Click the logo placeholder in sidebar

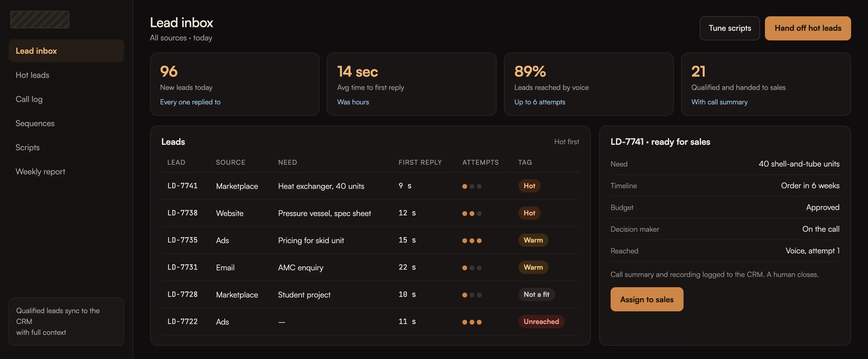(x=40, y=20)
